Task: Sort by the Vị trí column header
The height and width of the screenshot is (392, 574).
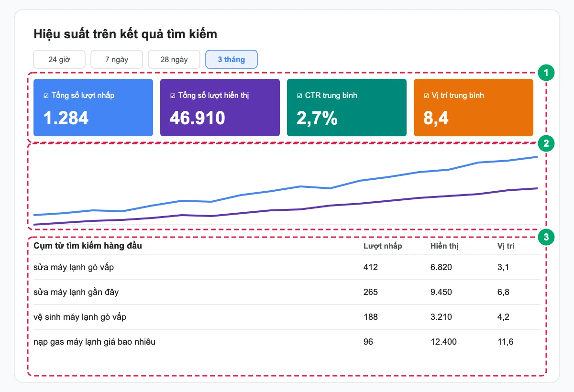Action: pyautogui.click(x=506, y=246)
